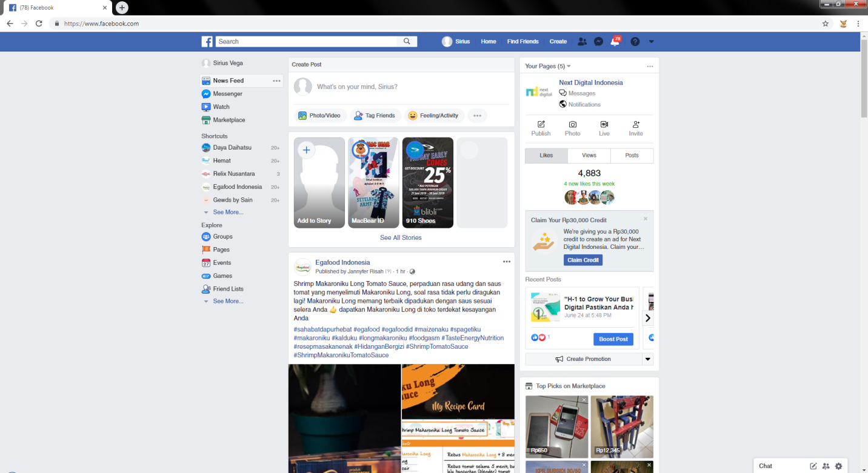Switch to the Views tab
The width and height of the screenshot is (868, 473).
[589, 156]
